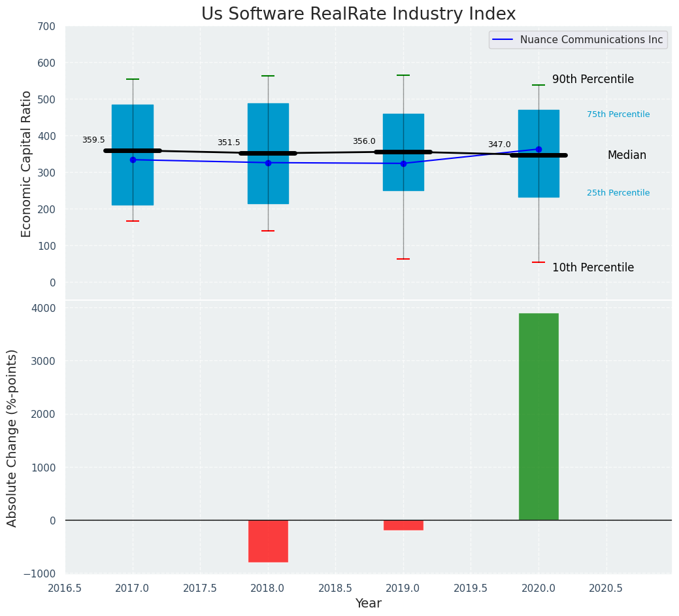Select the 2020 blue box plot
Viewport: 679px width, 616px height.
click(538, 183)
